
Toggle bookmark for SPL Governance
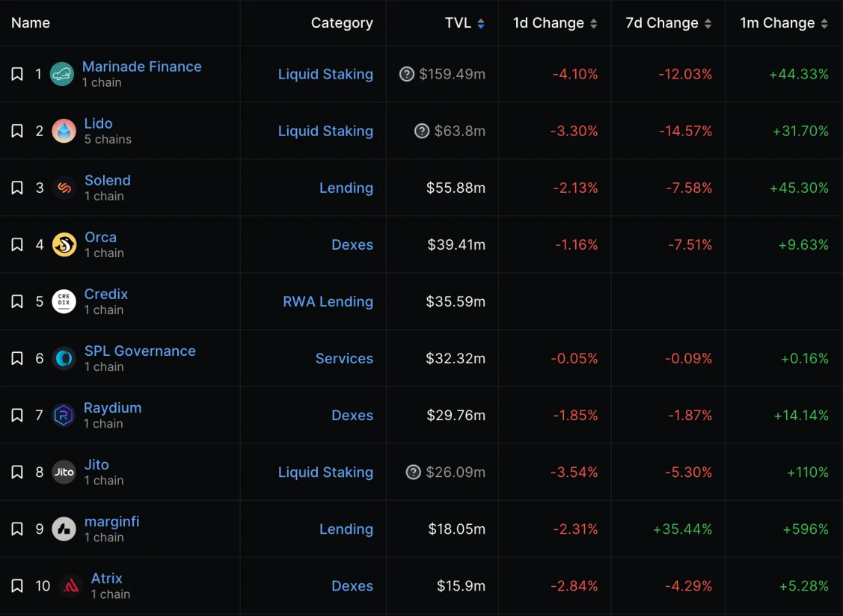[x=17, y=358]
